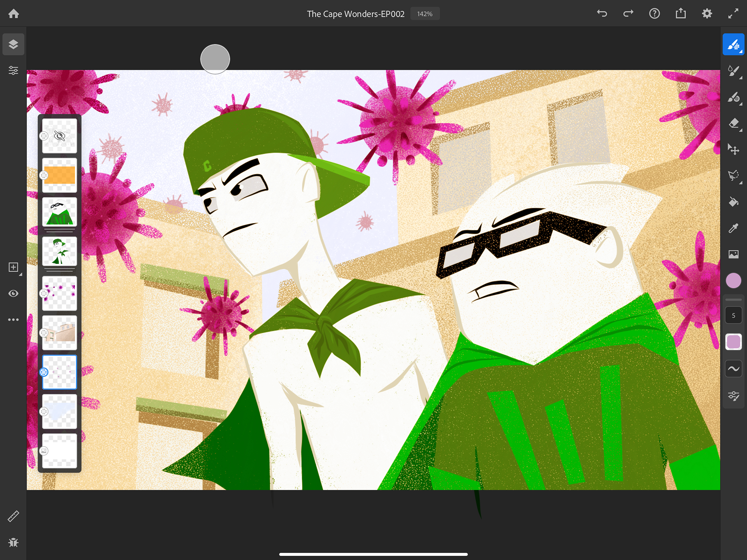Show the hidden top sketch layer
747x560 pixels.
(60, 136)
